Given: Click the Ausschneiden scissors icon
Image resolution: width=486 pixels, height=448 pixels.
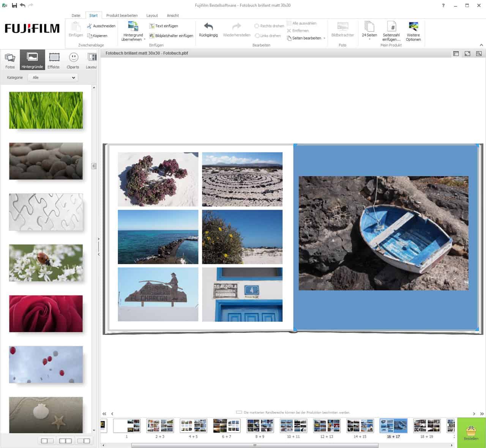Looking at the screenshot, I should (89, 26).
